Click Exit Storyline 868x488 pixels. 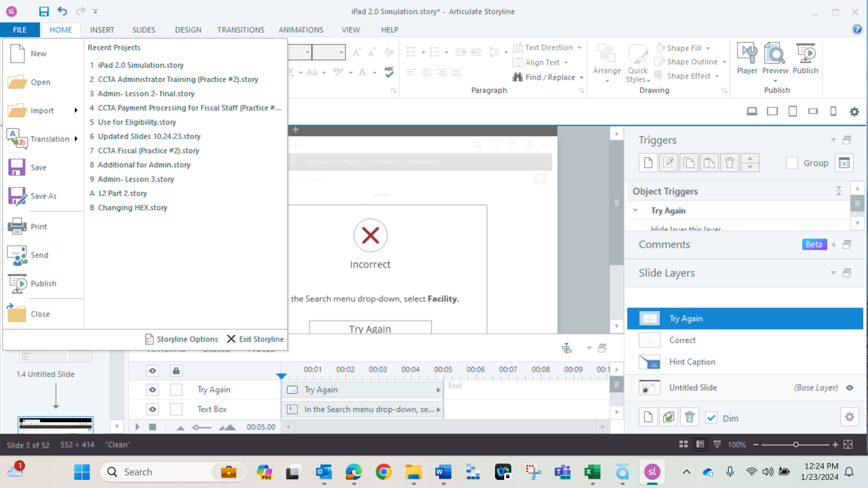(x=255, y=339)
